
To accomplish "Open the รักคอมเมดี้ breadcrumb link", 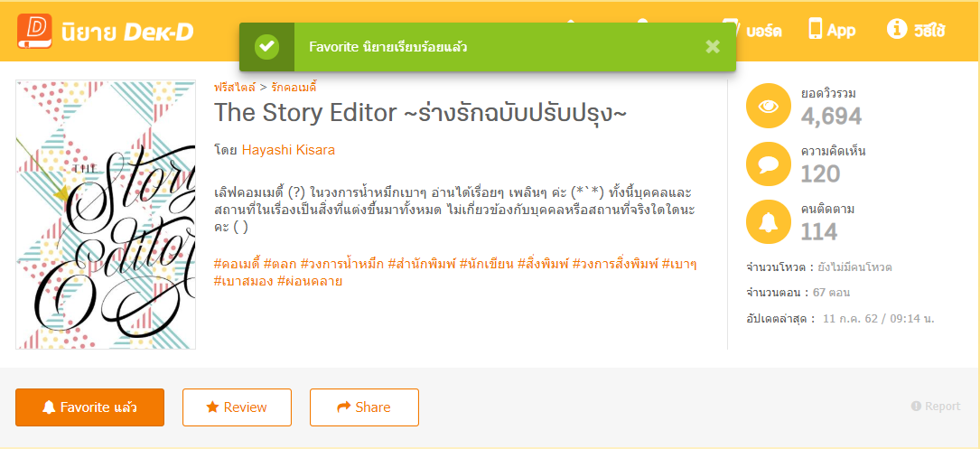I will tap(294, 88).
